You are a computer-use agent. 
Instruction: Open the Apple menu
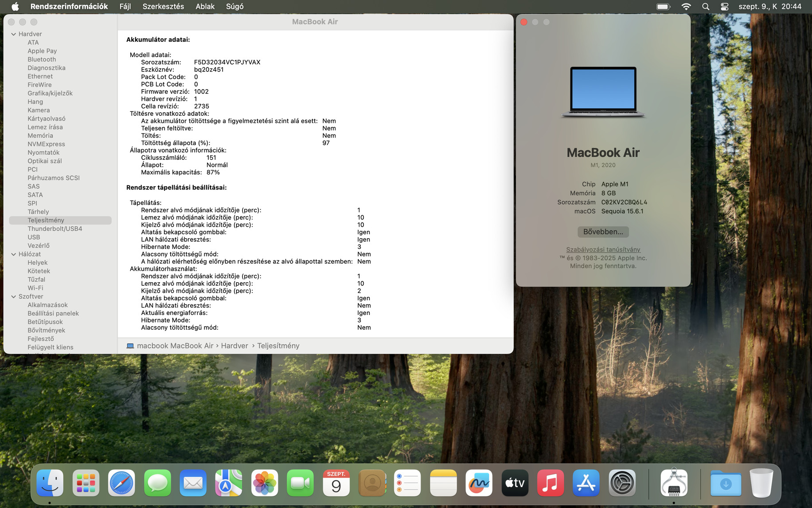(15, 6)
